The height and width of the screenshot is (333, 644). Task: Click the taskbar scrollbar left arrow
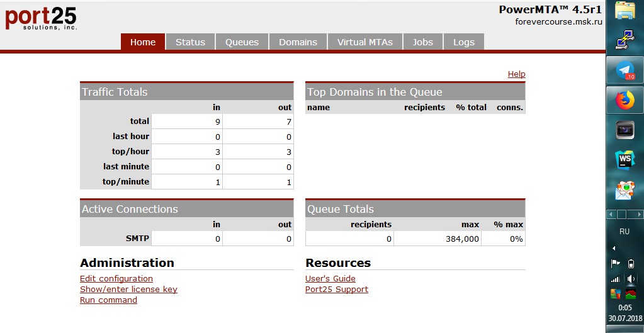[x=611, y=214]
